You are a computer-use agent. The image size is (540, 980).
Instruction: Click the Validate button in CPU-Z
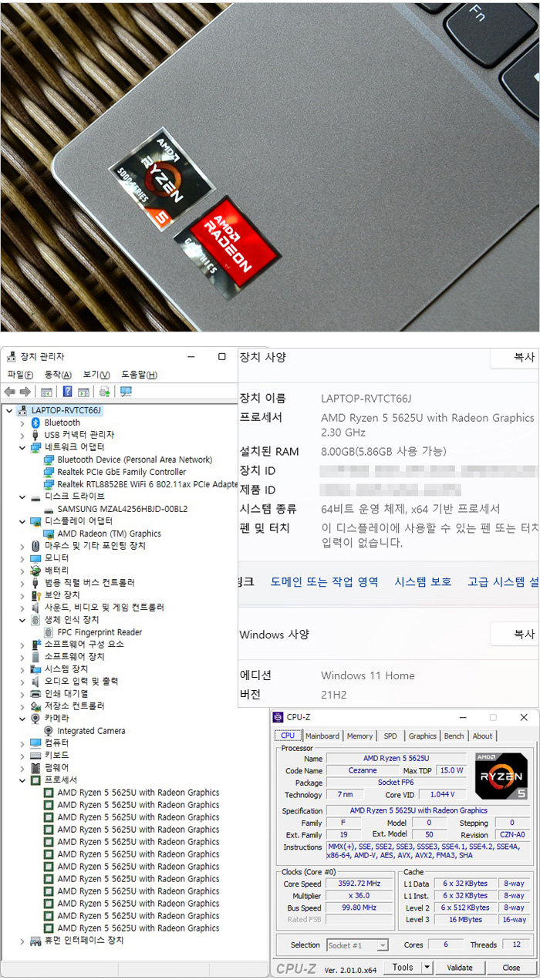click(x=460, y=967)
